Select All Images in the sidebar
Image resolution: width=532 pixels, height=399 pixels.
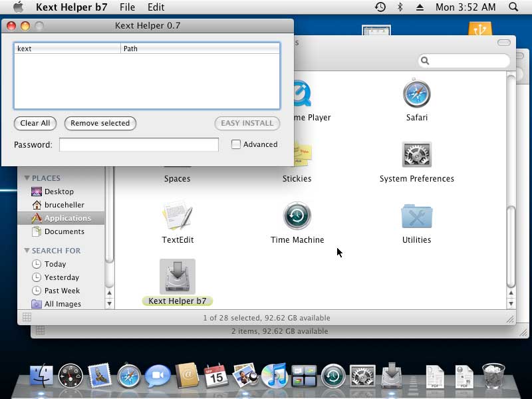(57, 304)
